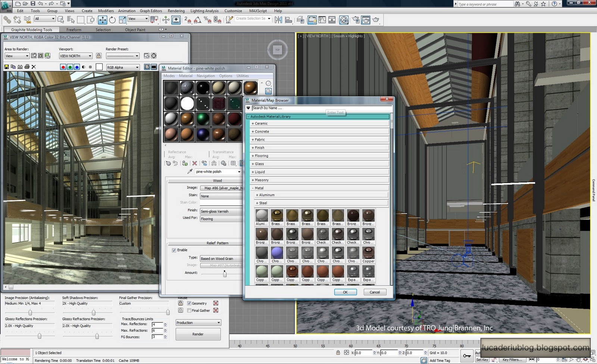Click the selection lock icon by coordinates

(338, 352)
